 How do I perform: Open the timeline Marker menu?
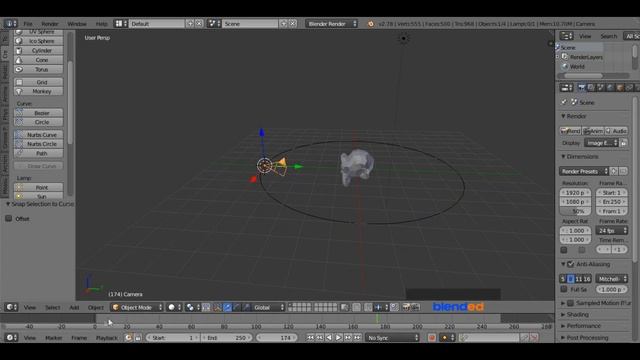pyautogui.click(x=53, y=338)
